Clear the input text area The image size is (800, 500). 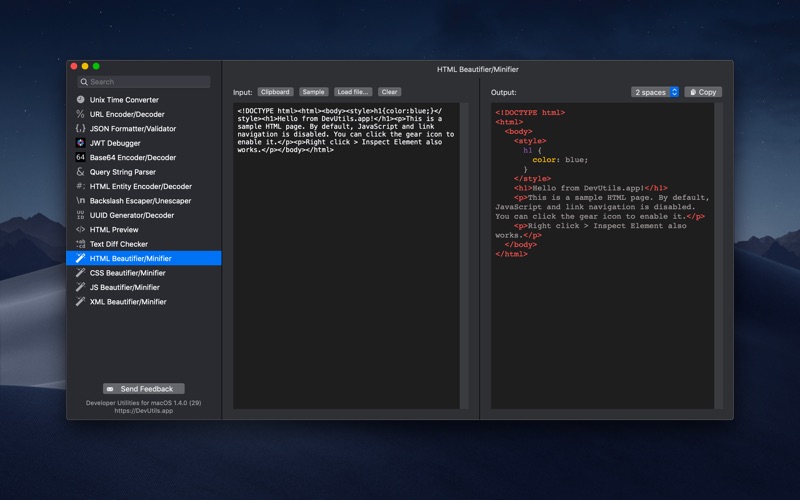click(389, 92)
